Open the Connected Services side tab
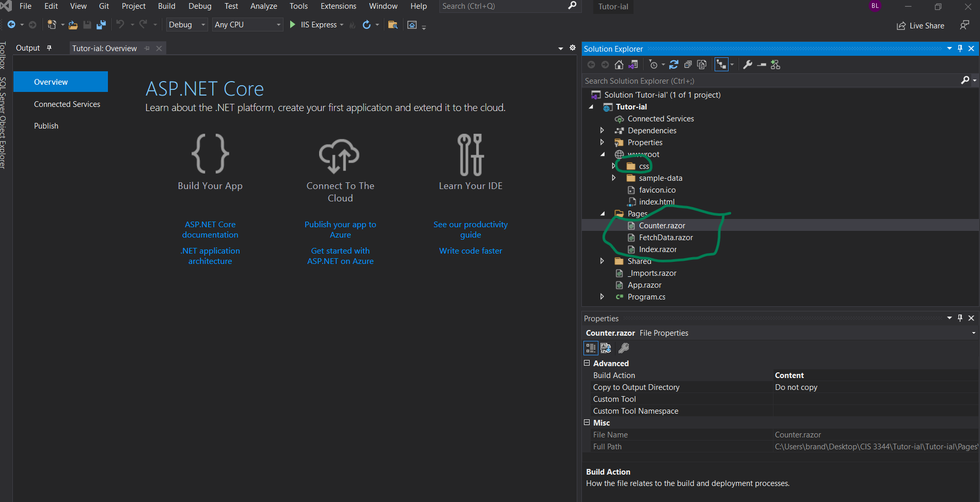 point(67,104)
